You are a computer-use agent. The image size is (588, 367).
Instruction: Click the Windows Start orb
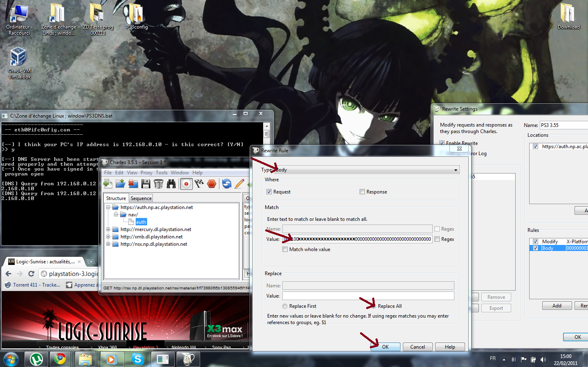click(x=11, y=359)
